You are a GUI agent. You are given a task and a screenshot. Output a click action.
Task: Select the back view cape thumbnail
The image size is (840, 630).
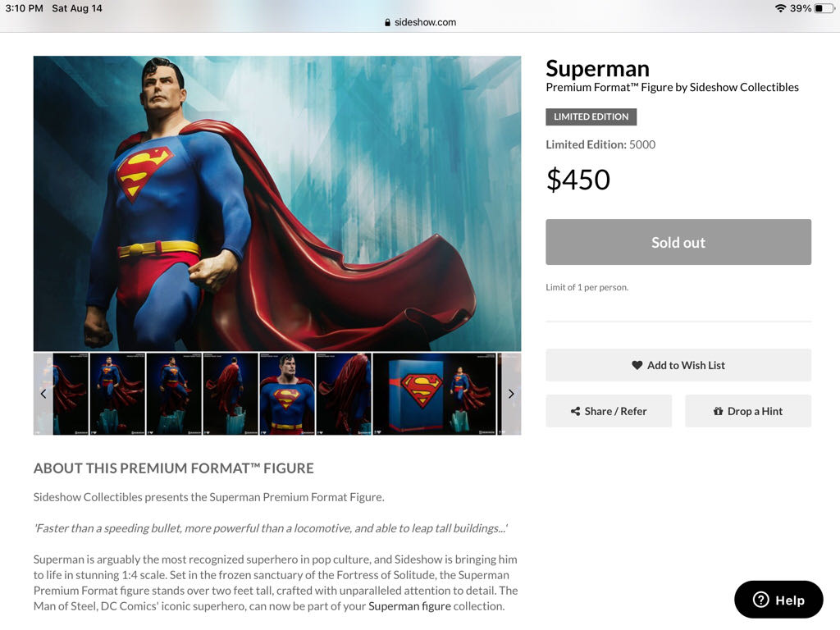coord(231,394)
